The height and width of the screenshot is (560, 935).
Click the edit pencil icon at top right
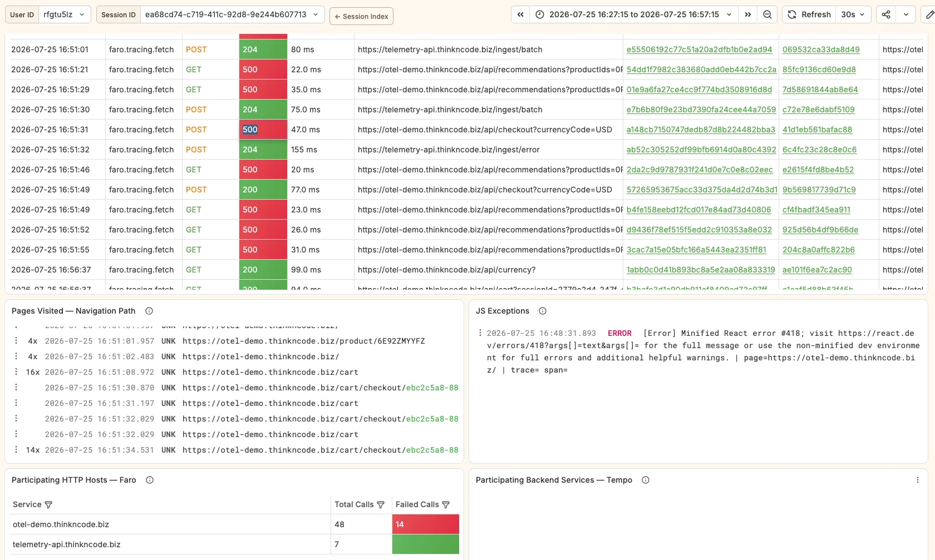click(x=929, y=14)
